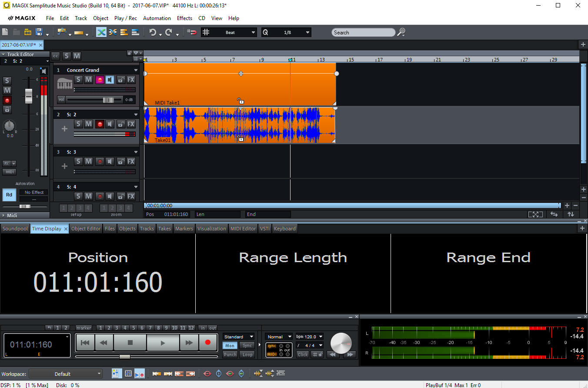Start playback with the play button

(x=163, y=343)
